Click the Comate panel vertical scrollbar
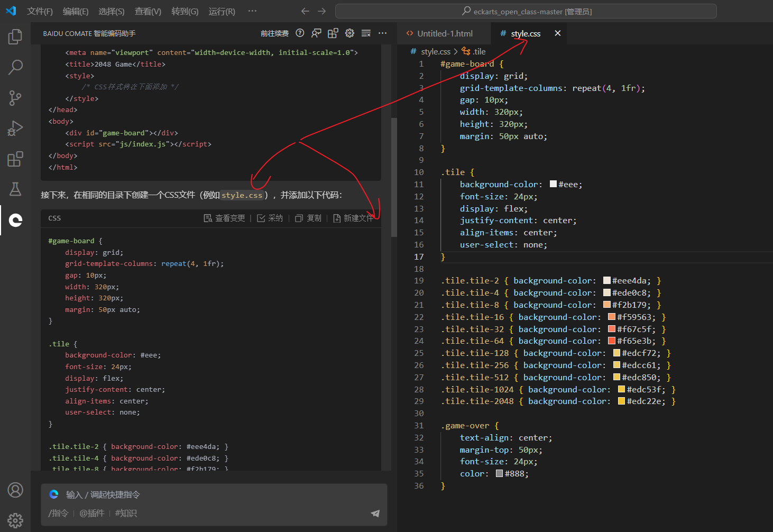Screen dimensions: 773x532 [394, 177]
